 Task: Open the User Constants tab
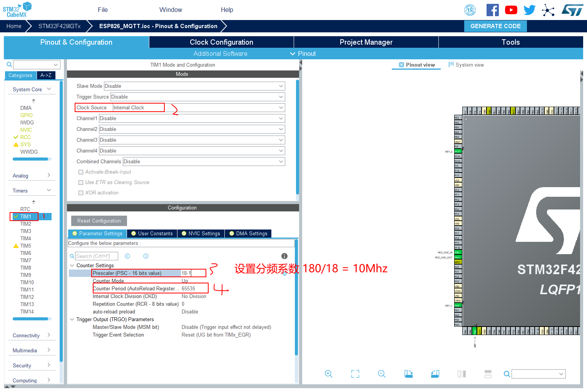[x=152, y=233]
